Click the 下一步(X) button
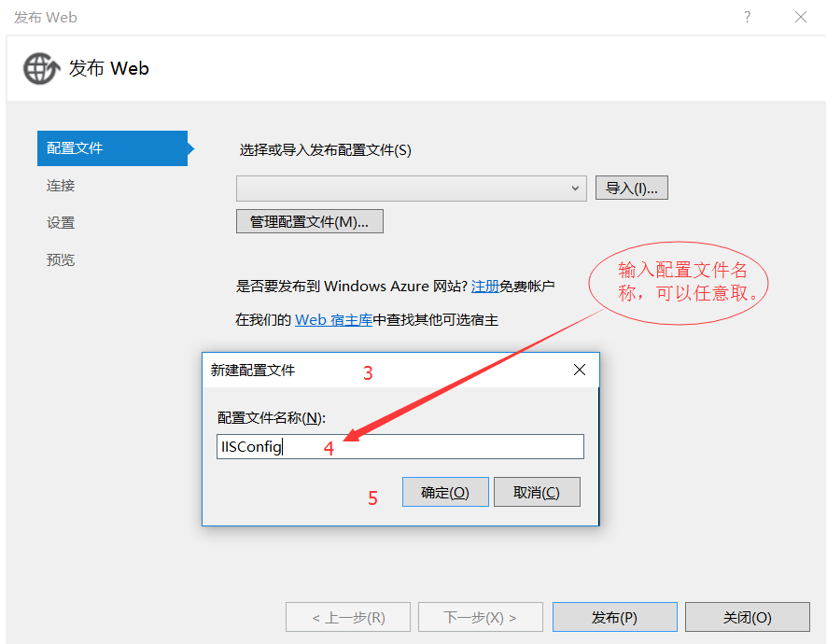Image resolution: width=827 pixels, height=644 pixels. [480, 616]
